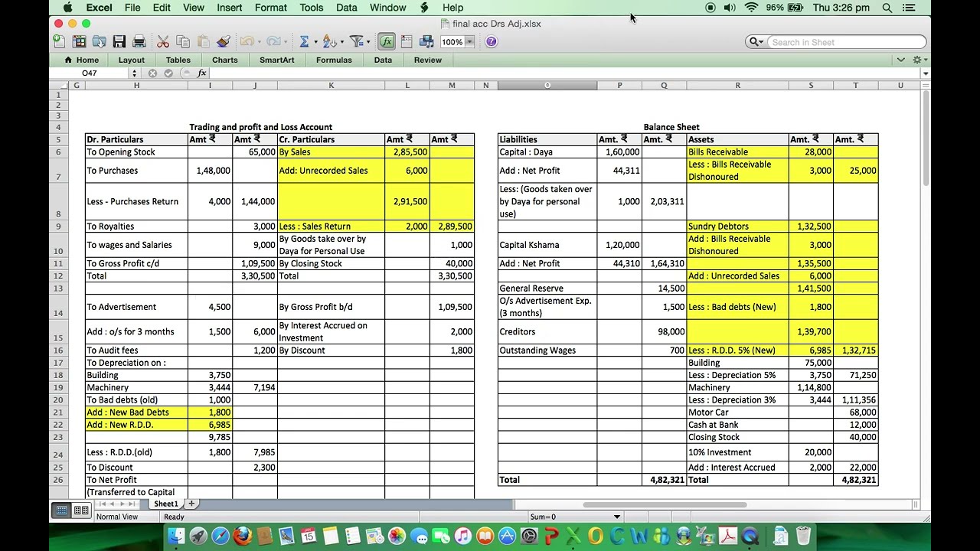
Task: Switch to the Charts ribbon tab
Action: (x=225, y=60)
